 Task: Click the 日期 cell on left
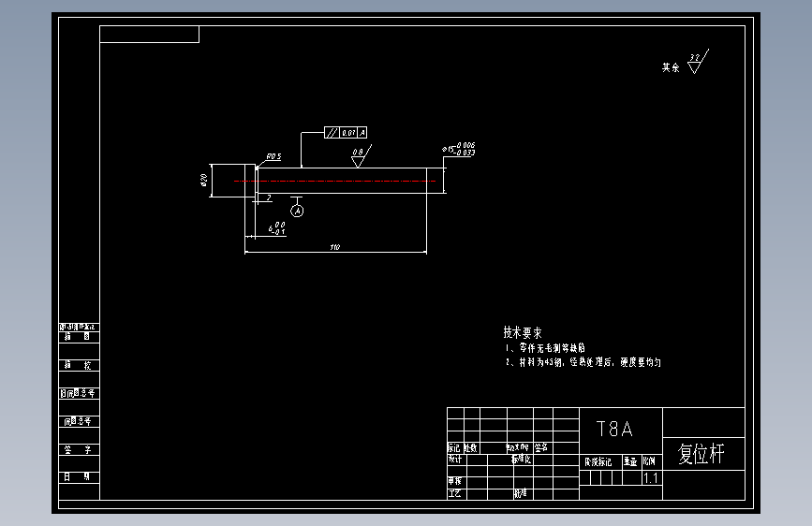tap(79, 477)
